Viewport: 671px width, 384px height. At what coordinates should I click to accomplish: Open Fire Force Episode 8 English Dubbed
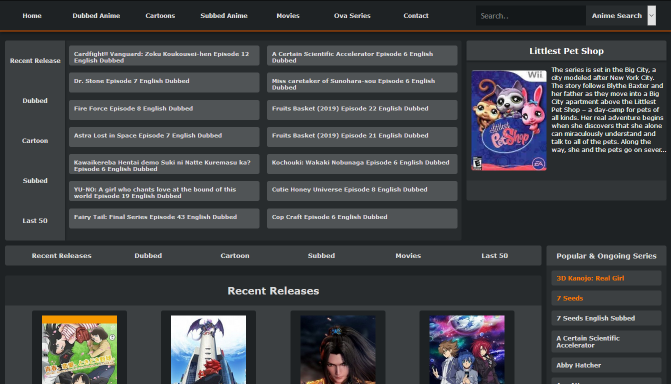pos(164,110)
